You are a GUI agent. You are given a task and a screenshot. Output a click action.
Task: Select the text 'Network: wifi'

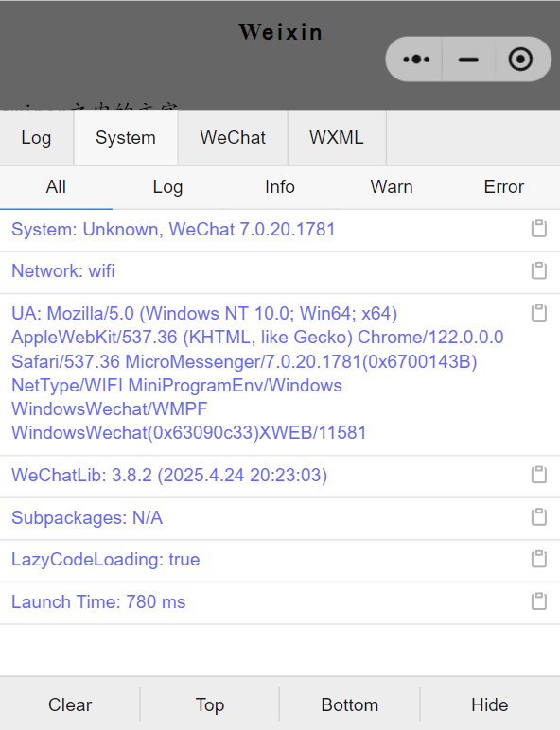[x=62, y=271]
